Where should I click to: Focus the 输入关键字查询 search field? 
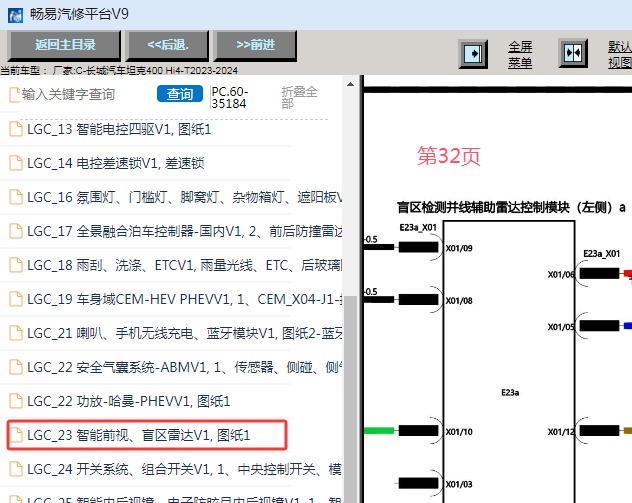click(x=68, y=94)
